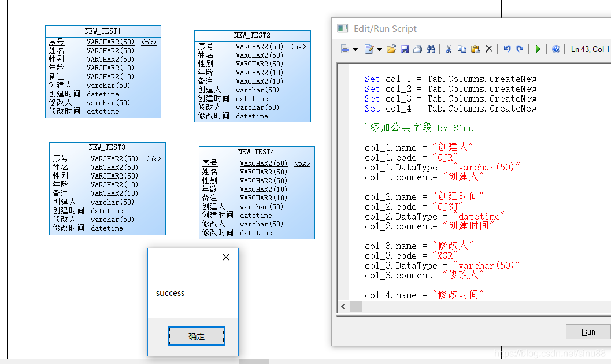Viewport: 611px width, 364px height.
Task: Click the script editor horizontal scrollbar thumb
Action: click(356, 306)
